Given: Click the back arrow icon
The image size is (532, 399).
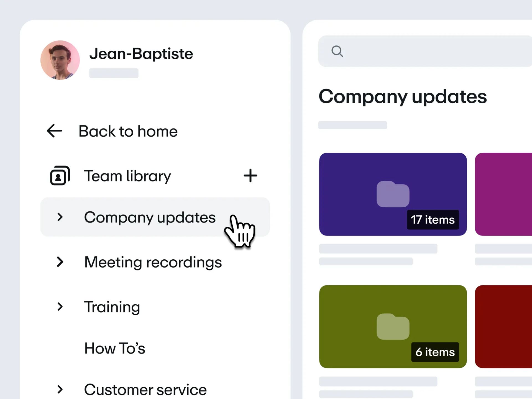Looking at the screenshot, I should [x=54, y=131].
